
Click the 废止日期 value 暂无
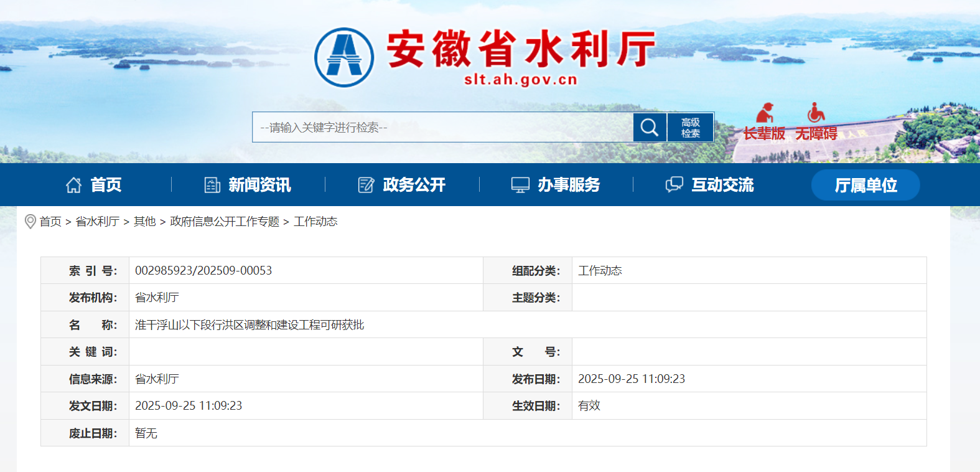click(146, 433)
